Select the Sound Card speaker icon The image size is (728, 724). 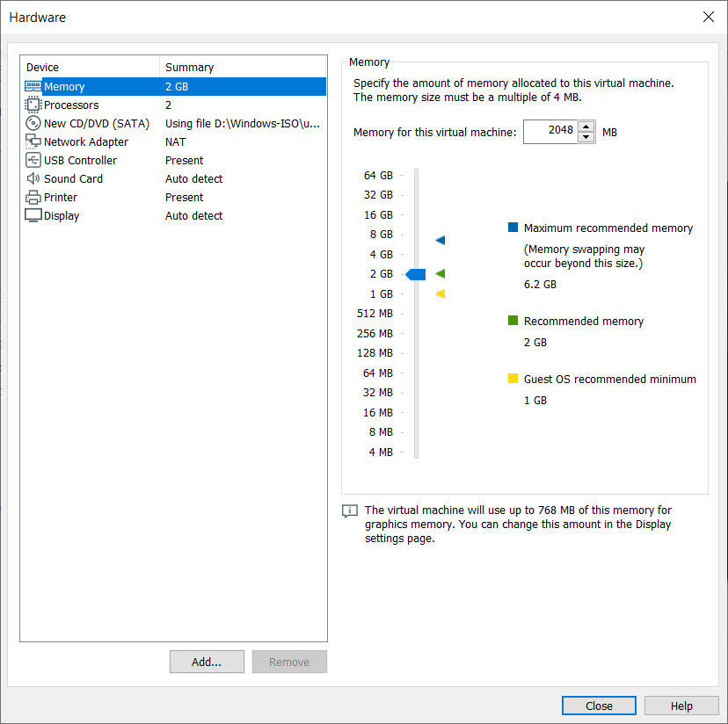pos(33,179)
